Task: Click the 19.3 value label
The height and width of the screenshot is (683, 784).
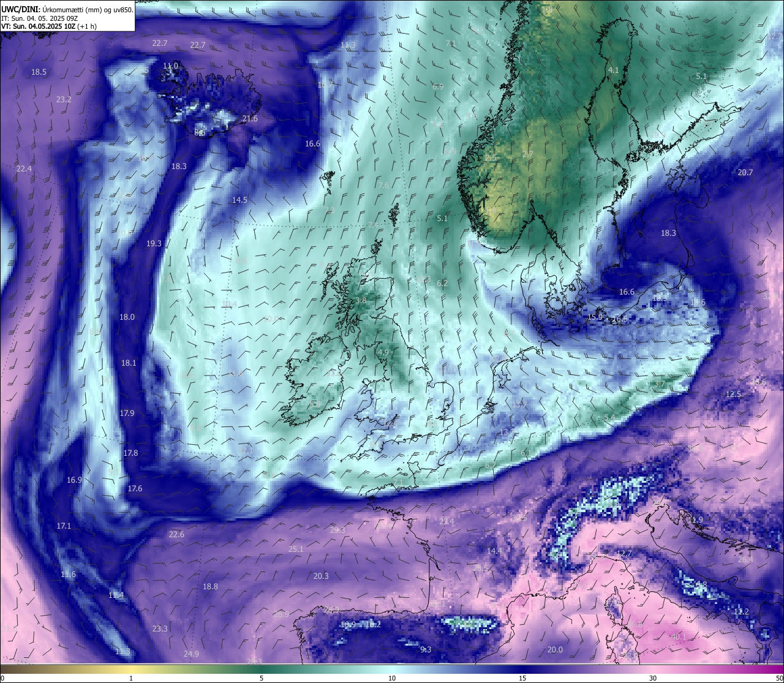Action: pos(154,244)
